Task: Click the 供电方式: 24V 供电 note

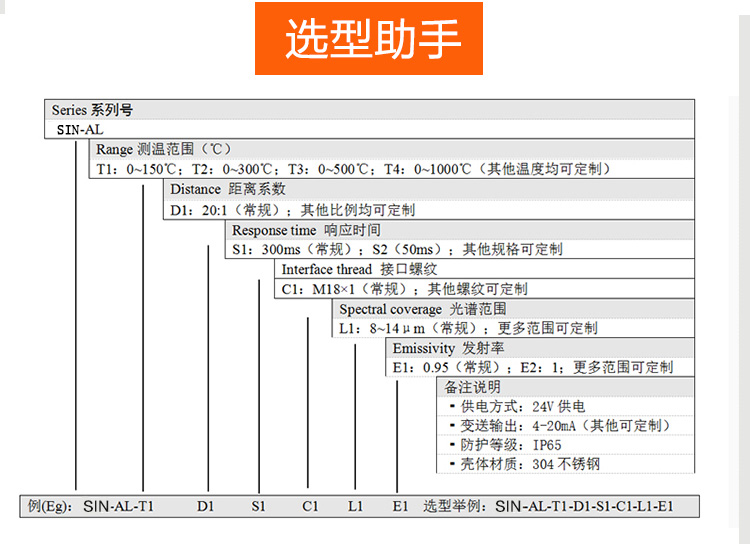Action: pyautogui.click(x=523, y=407)
